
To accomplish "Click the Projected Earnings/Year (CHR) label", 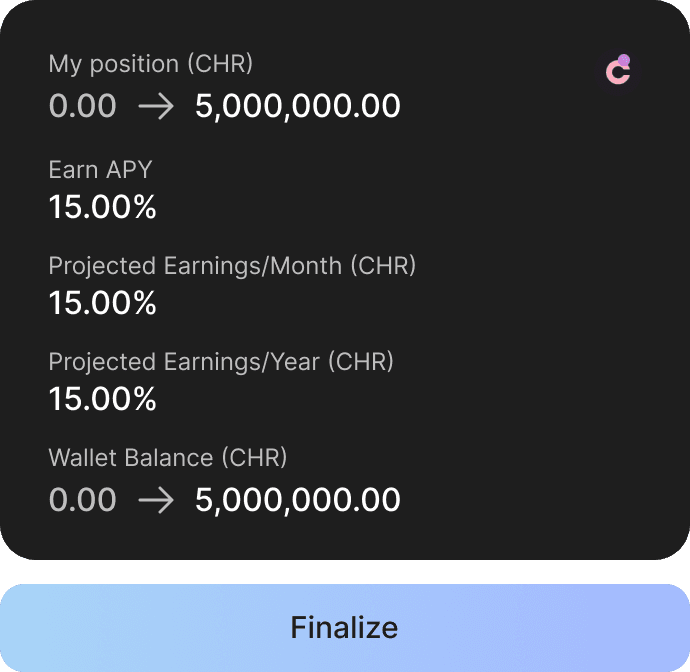I will click(221, 362).
